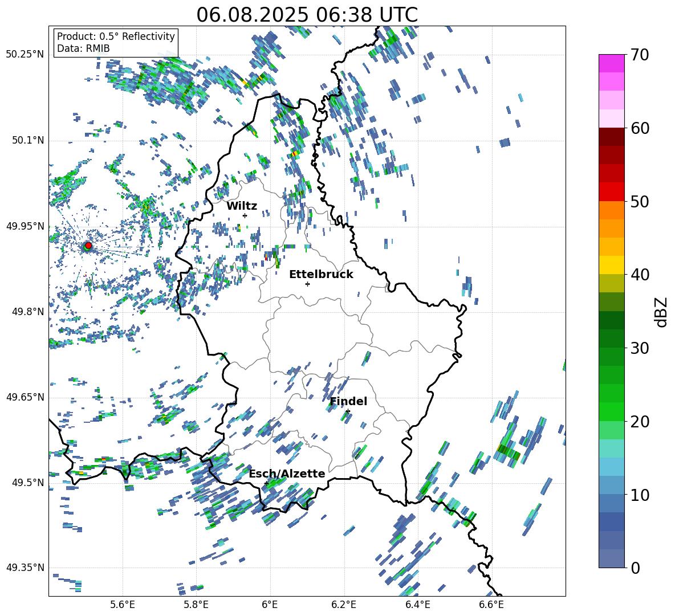Click the cross marker below Esch/Alzette
Image resolution: width=675 pixels, height=616 pixels.
[x=266, y=483]
